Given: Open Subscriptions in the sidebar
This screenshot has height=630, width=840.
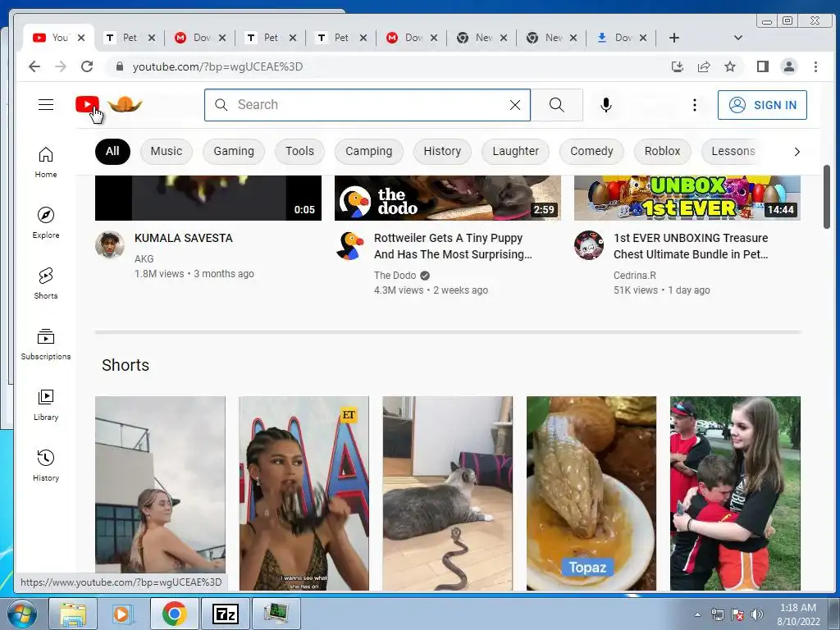Looking at the screenshot, I should pyautogui.click(x=46, y=344).
